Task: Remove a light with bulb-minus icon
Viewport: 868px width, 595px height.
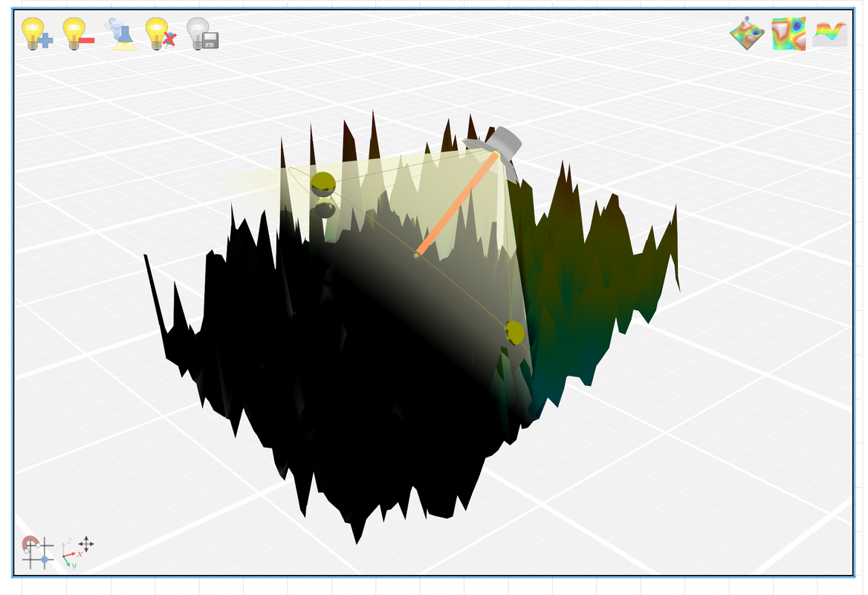Action: 78,33
